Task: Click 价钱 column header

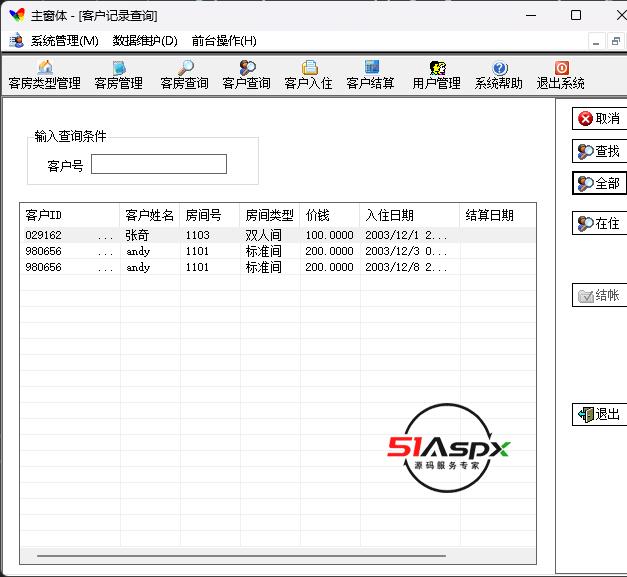Action: coord(329,215)
